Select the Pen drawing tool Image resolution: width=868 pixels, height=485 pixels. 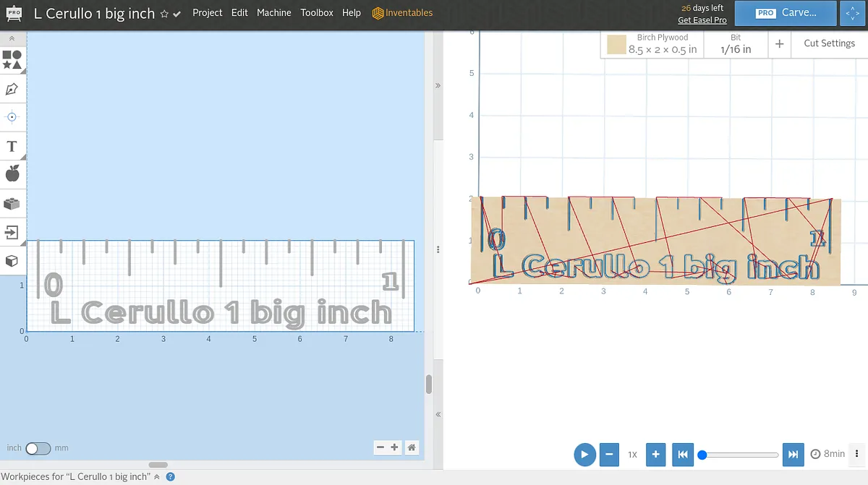click(12, 90)
